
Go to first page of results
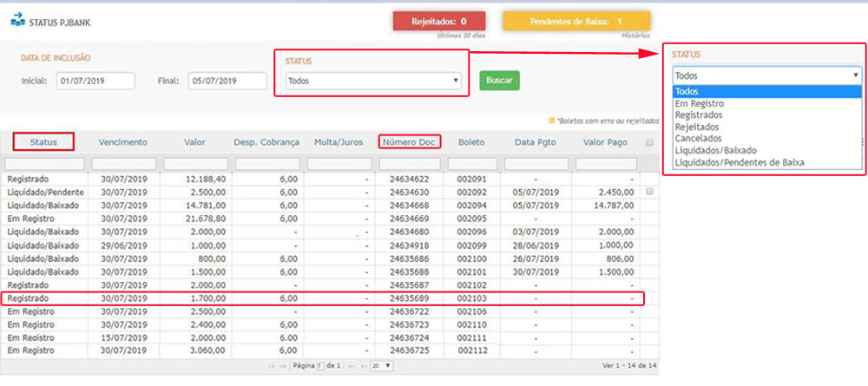click(271, 367)
